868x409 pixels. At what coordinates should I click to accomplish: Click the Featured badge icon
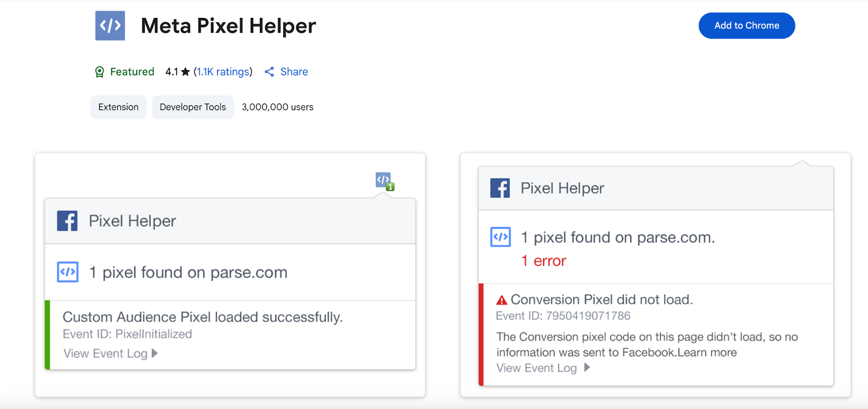point(99,72)
